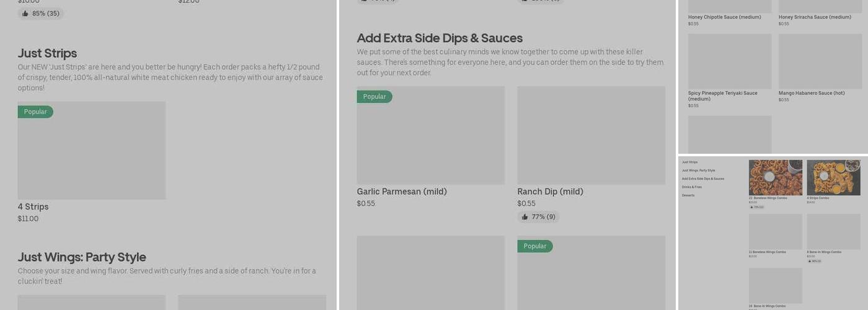Open the 4 Strips item image
868x310 pixels.
pos(92,151)
